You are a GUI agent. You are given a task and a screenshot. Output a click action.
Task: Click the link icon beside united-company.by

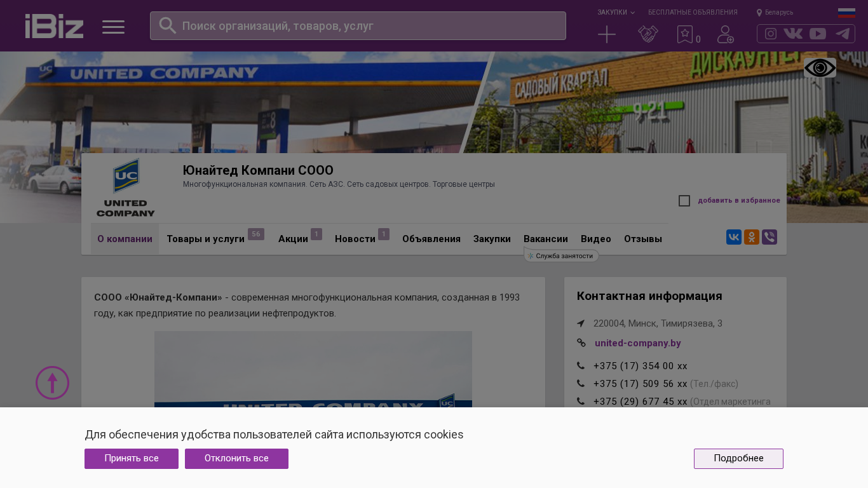581,343
